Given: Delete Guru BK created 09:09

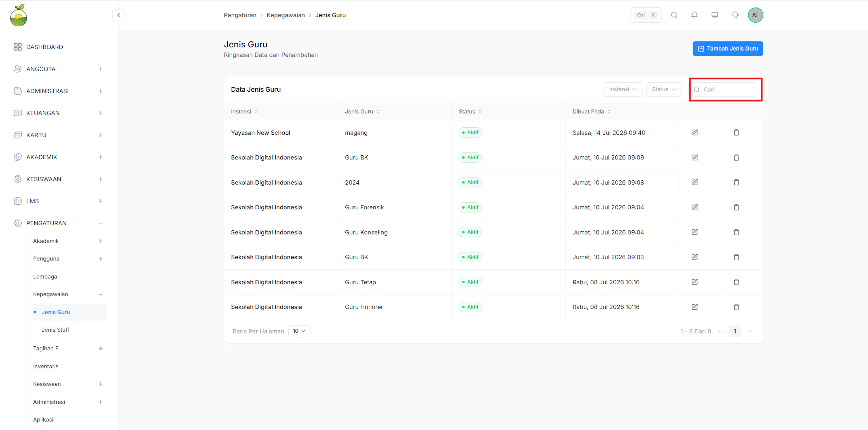Looking at the screenshot, I should click(x=736, y=157).
